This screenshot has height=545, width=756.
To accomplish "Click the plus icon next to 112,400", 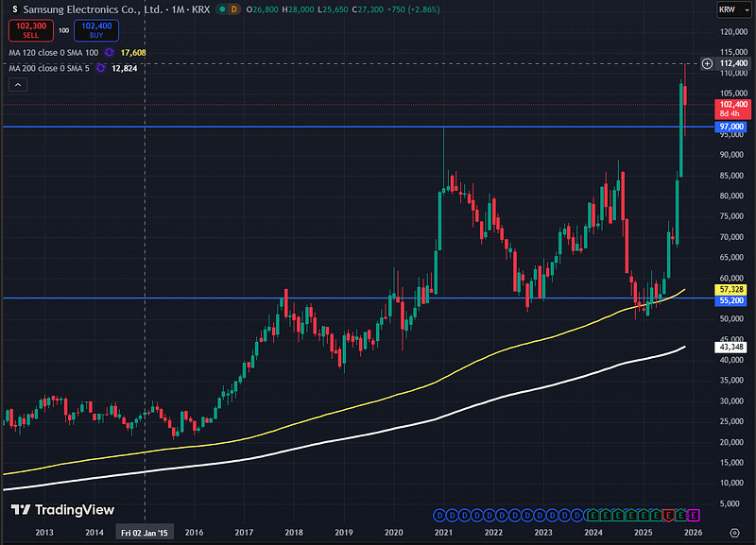I will (x=707, y=63).
